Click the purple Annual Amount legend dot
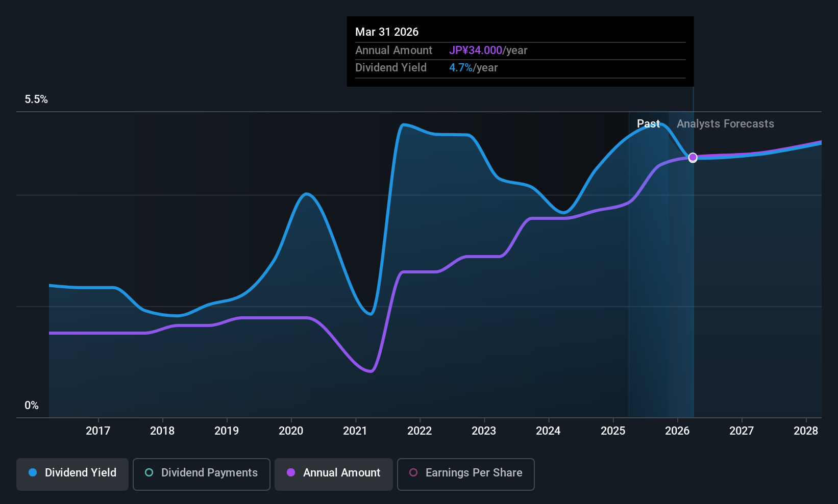 [291, 473]
